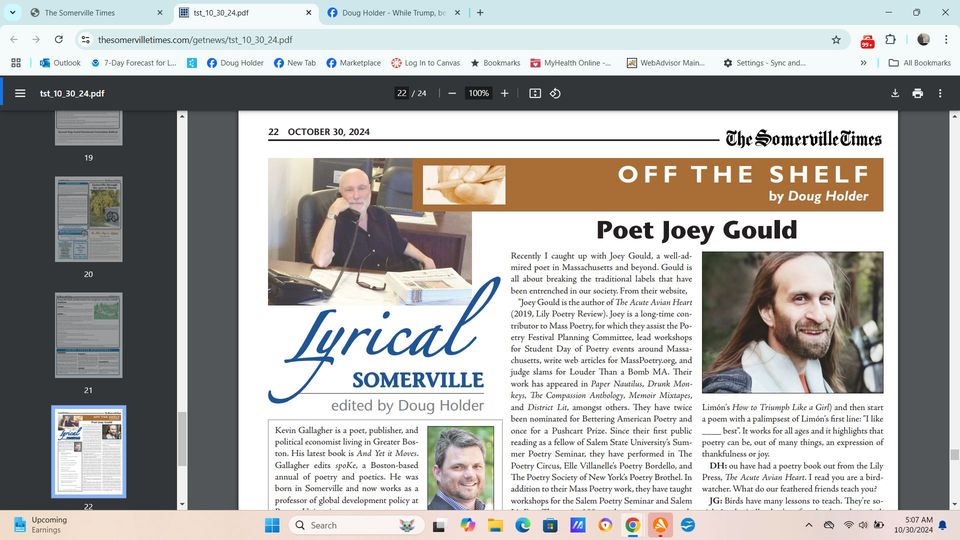Open the MyHealth Online bookmark

(570, 62)
